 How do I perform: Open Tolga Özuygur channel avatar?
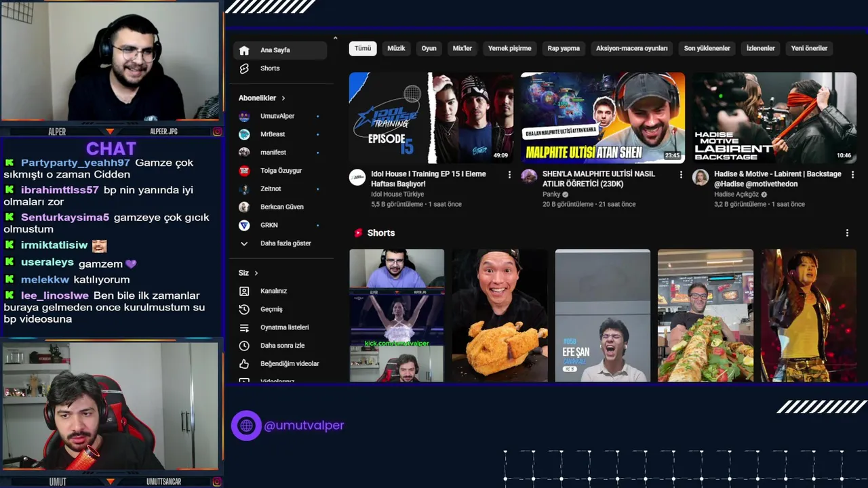244,171
